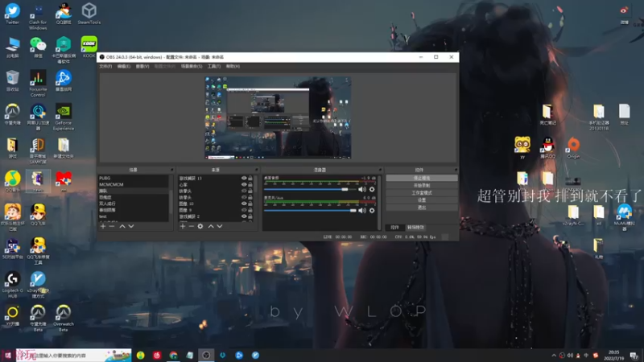The width and height of the screenshot is (644, 362).
Task: Toggle lock of 图像 10 source
Action: (250, 204)
